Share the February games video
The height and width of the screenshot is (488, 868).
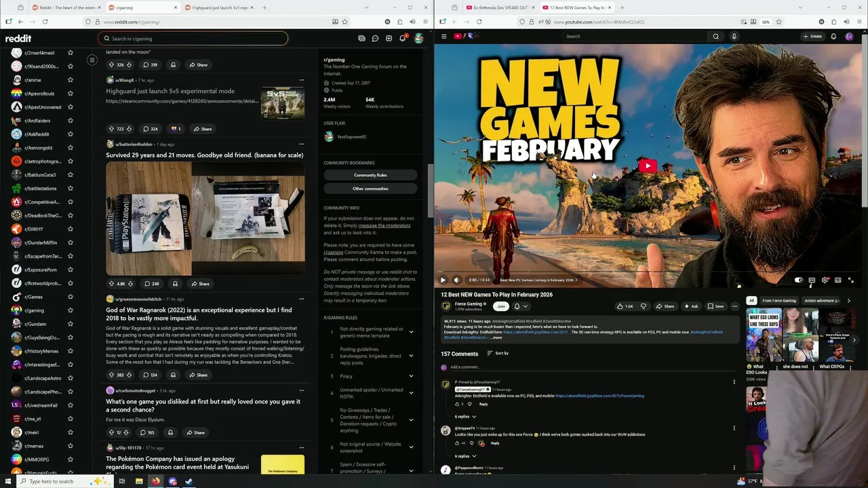(x=665, y=306)
